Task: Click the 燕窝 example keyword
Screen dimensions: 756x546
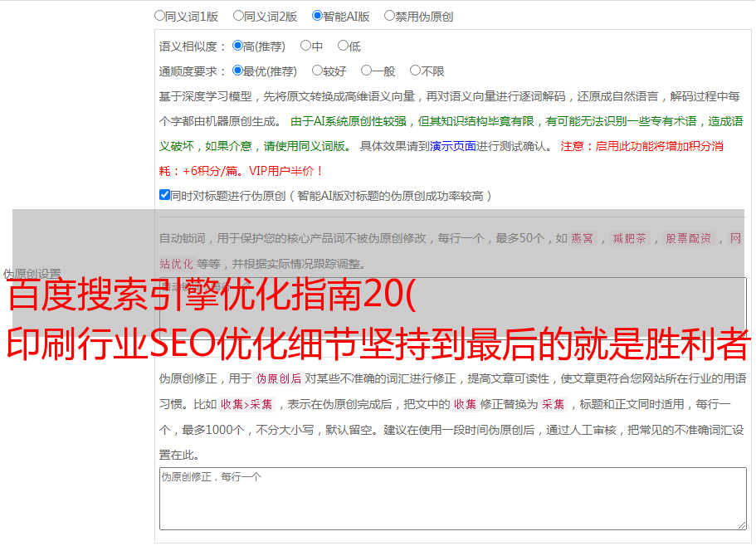Action: coord(583,238)
